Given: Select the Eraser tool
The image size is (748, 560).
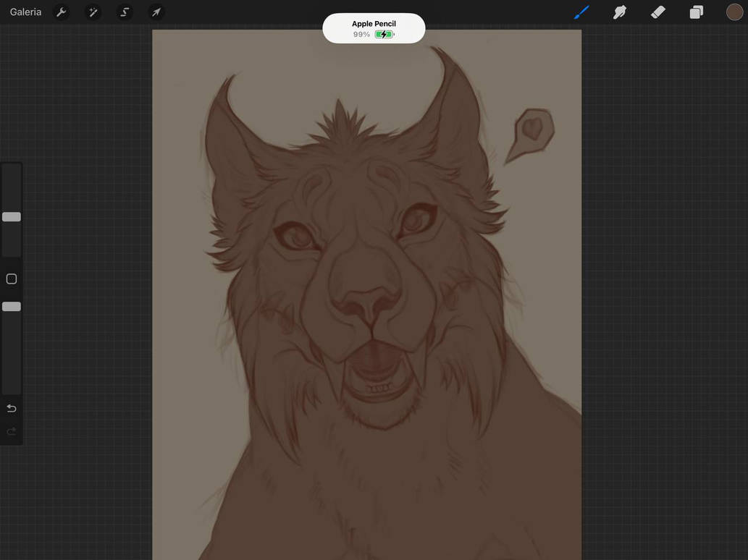Looking at the screenshot, I should [x=657, y=12].
